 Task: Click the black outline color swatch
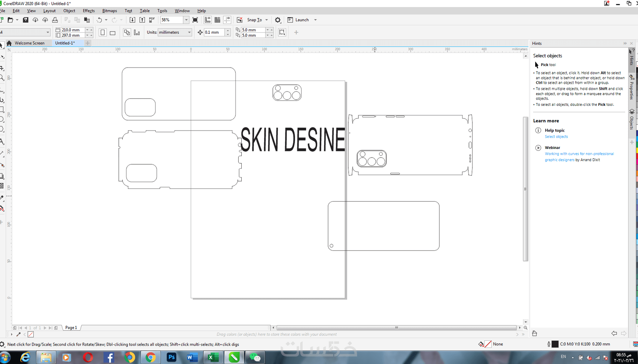pos(555,344)
